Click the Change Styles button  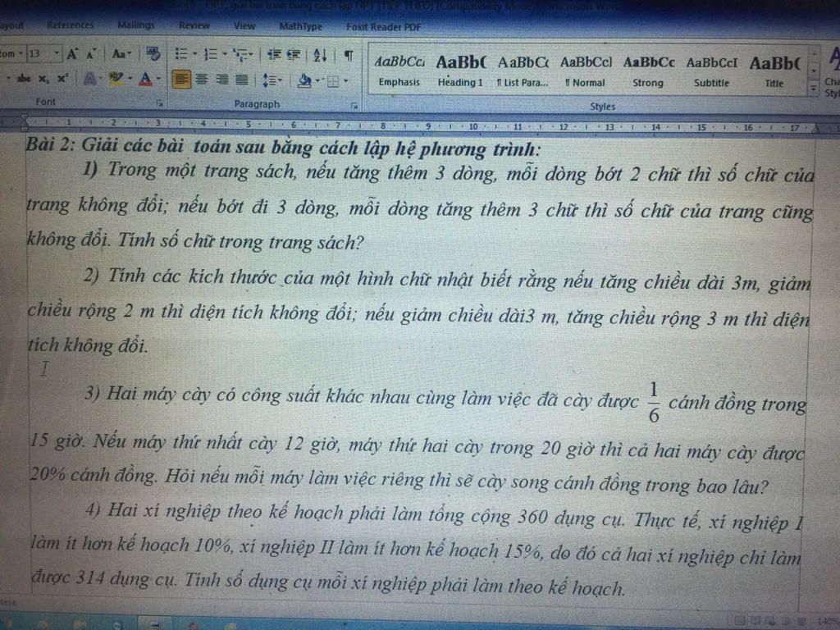coord(832,72)
